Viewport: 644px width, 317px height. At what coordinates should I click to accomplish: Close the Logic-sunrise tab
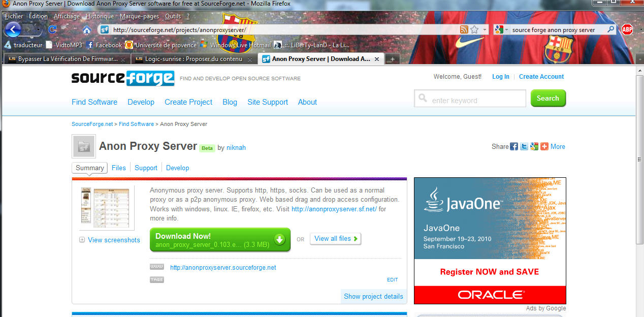(249, 59)
